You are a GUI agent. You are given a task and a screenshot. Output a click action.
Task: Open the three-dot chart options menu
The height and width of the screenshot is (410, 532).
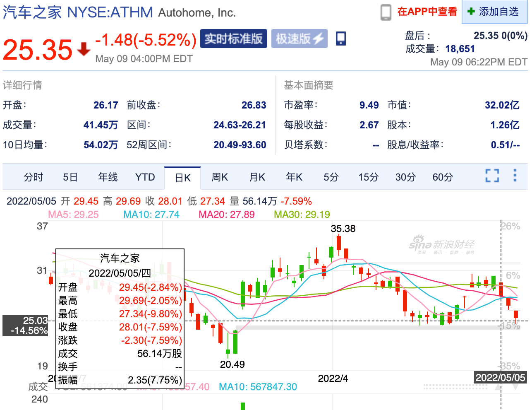515,175
